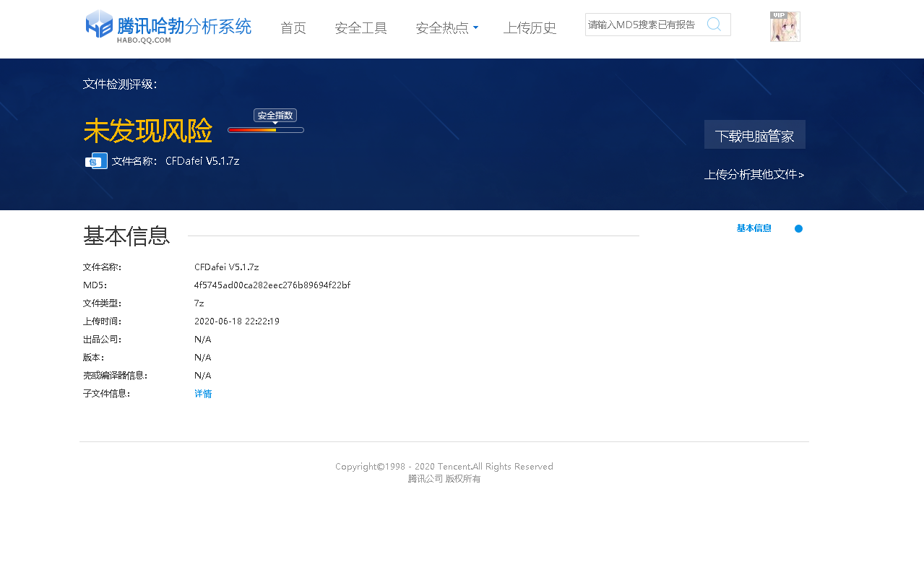Expand the 安全热点 dropdown
The width and height of the screenshot is (924, 570).
tap(446, 28)
